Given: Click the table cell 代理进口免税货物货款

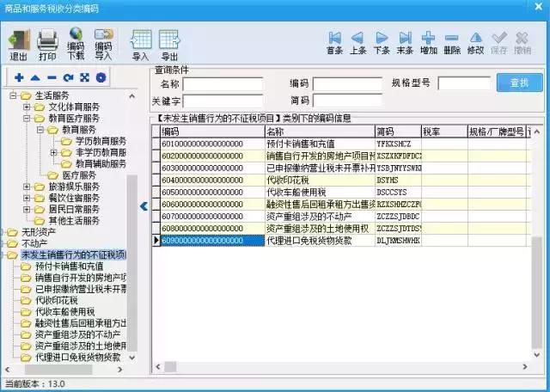Looking at the screenshot, I should [320, 241].
